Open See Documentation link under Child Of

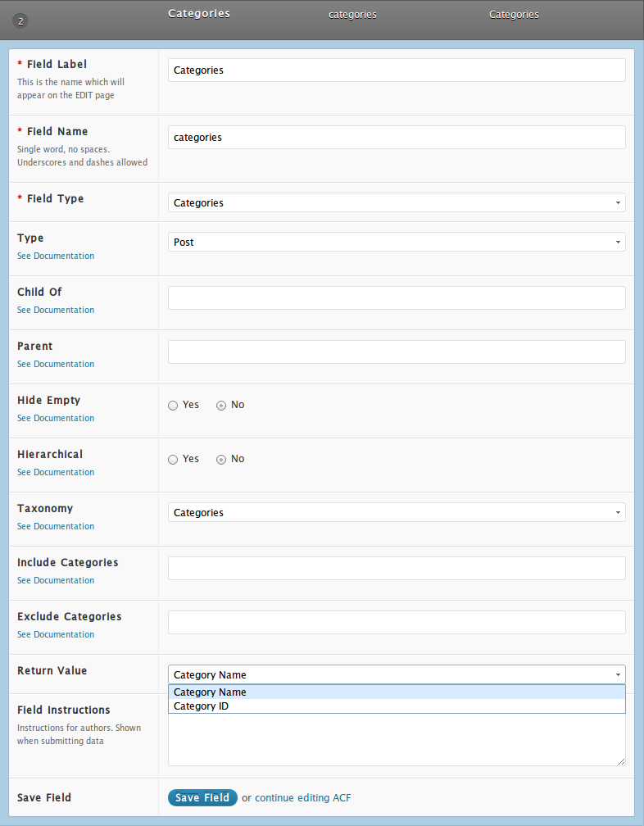pos(56,310)
